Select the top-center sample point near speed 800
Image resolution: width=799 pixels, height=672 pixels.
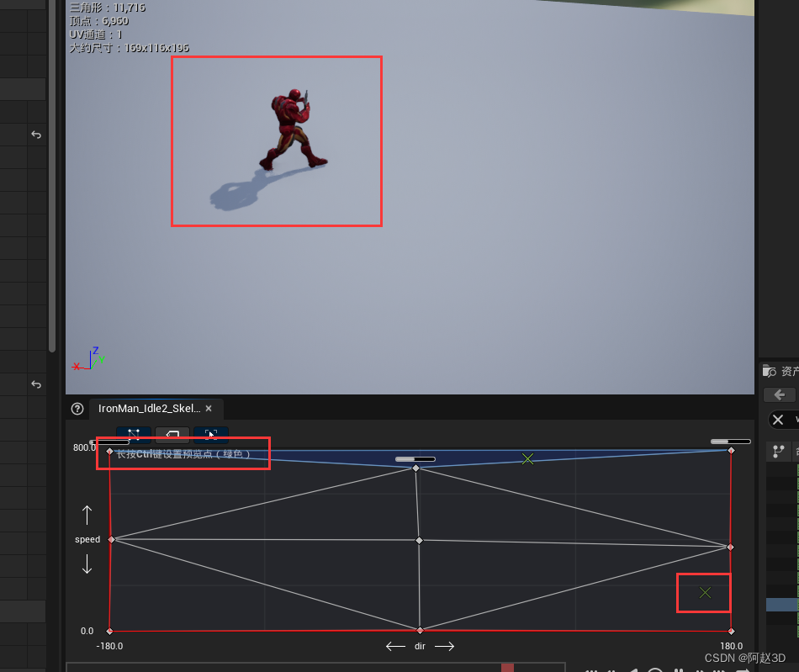tap(415, 468)
